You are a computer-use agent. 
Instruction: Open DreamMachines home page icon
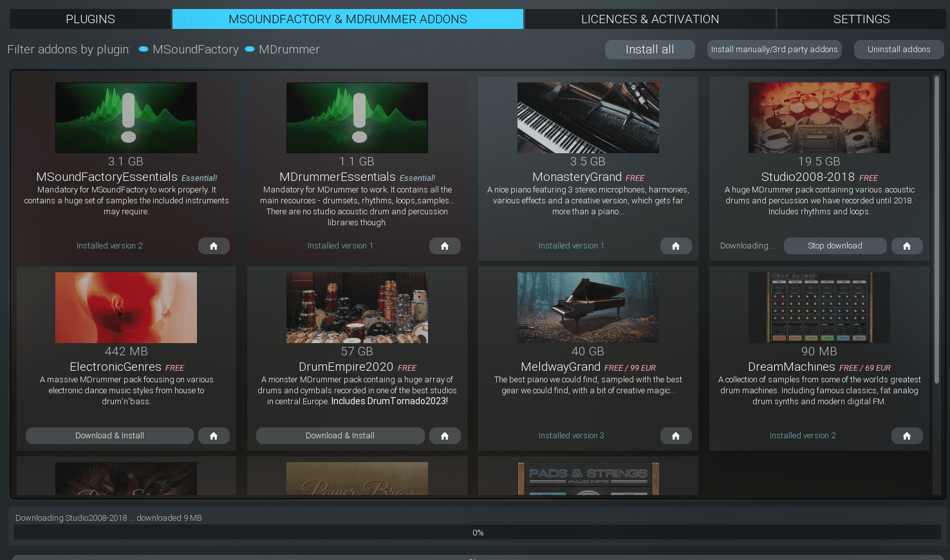click(907, 436)
